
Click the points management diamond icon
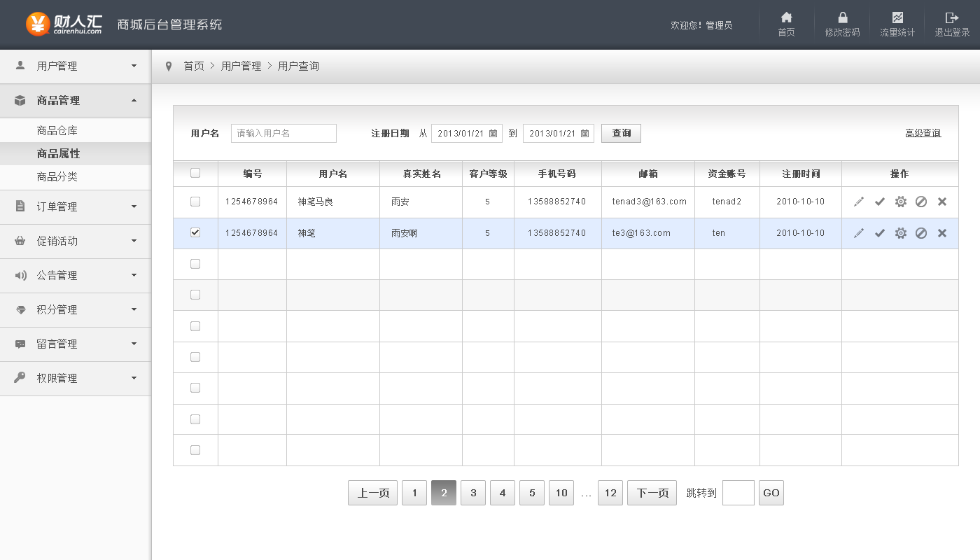click(20, 309)
